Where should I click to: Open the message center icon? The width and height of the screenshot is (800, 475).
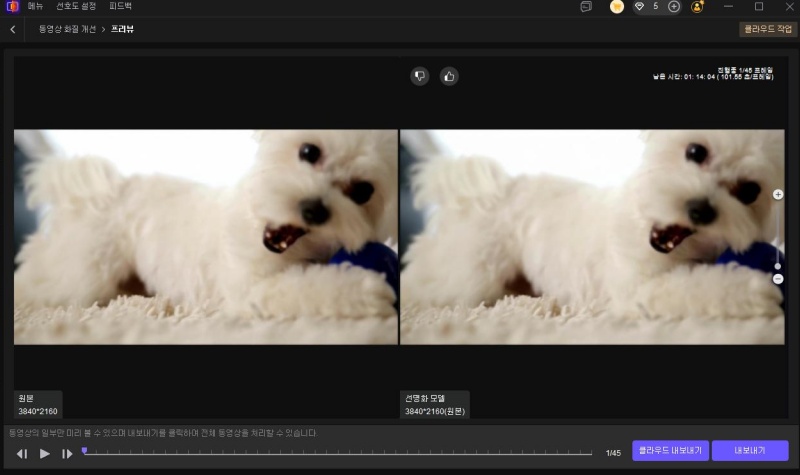pyautogui.click(x=586, y=7)
